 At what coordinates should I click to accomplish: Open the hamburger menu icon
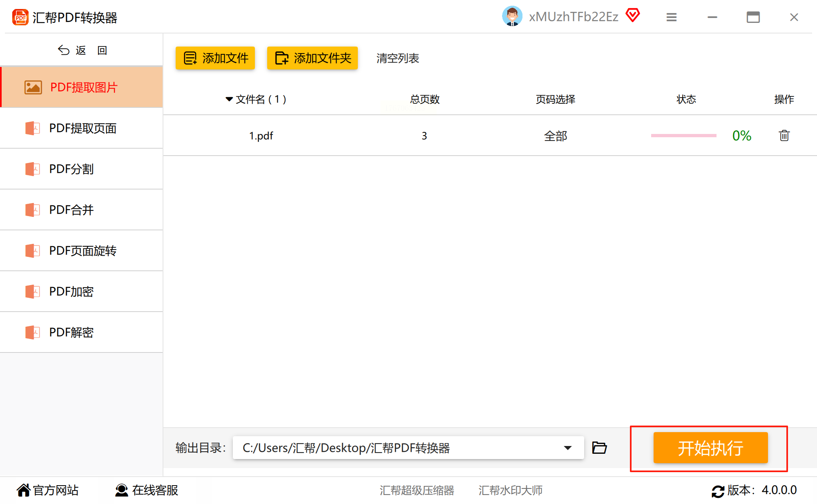point(671,17)
